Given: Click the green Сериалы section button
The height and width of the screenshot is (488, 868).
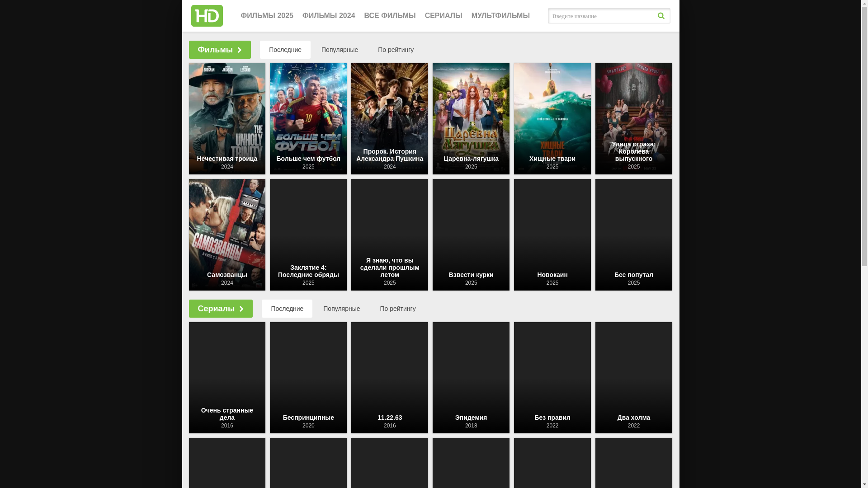Looking at the screenshot, I should [221, 309].
